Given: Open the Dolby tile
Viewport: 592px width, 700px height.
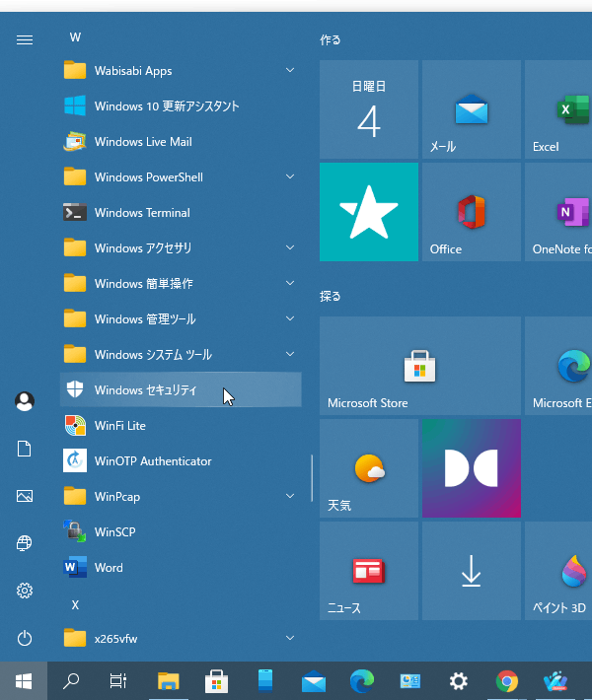Looking at the screenshot, I should pos(472,468).
